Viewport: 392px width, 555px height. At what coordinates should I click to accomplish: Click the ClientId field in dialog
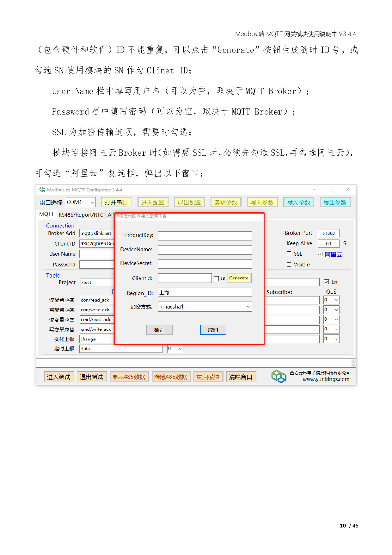185,278
